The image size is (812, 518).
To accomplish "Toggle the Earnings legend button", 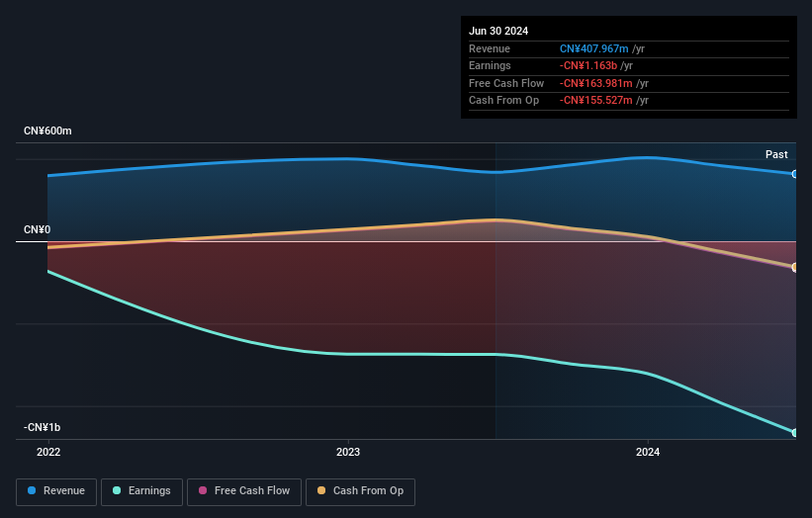I will click(141, 491).
